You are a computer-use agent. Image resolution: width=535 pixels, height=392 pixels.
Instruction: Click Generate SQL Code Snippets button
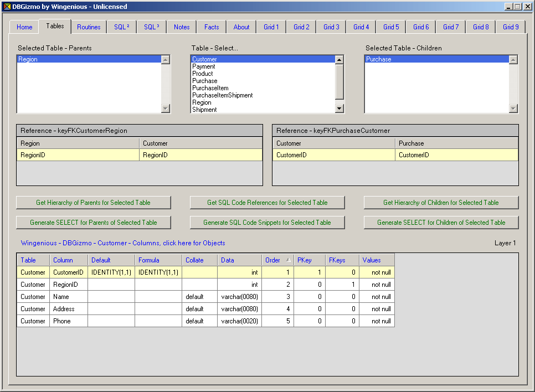(x=267, y=223)
